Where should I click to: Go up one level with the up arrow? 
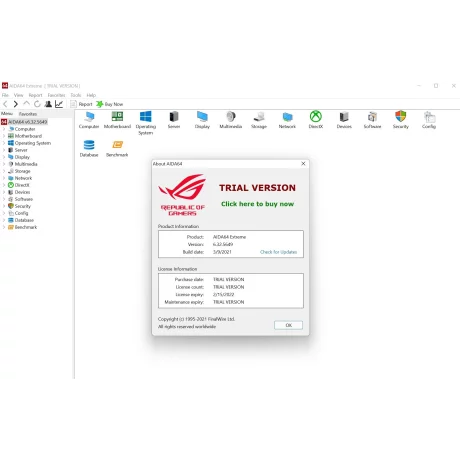tap(26, 104)
